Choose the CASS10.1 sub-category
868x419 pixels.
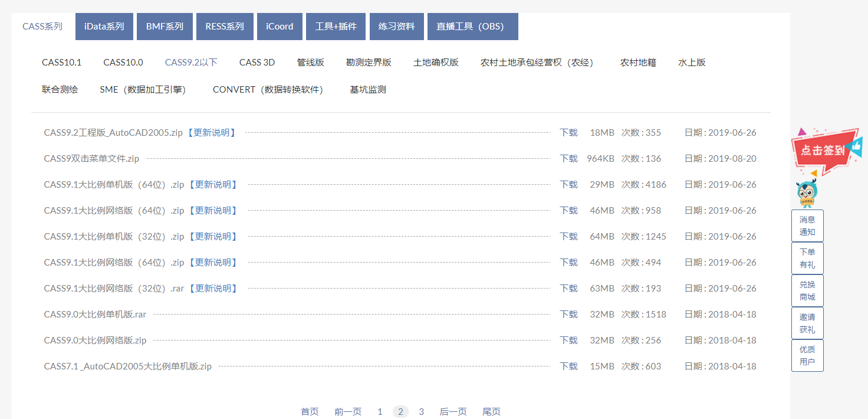coord(61,63)
